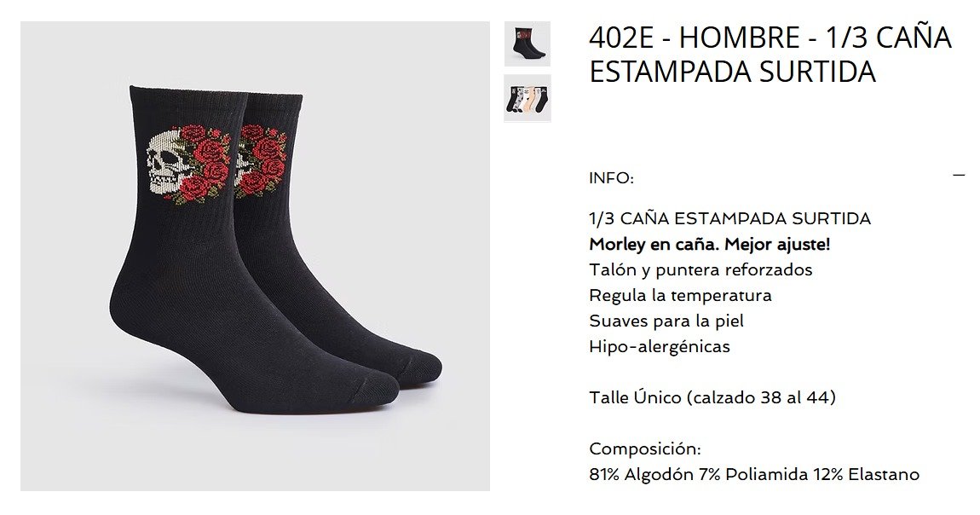980x515 pixels.
Task: Click the 'Regula la temperatura' line
Action: click(680, 295)
